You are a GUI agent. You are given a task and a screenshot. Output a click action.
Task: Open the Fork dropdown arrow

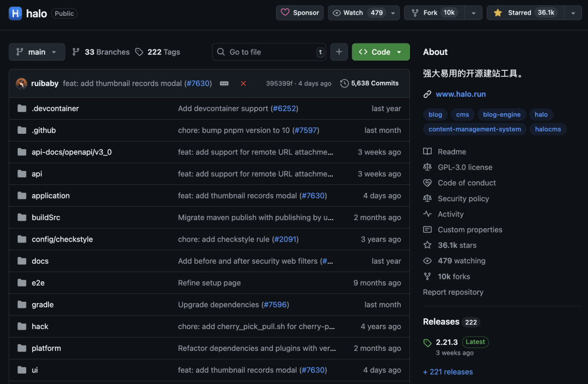pyautogui.click(x=474, y=13)
